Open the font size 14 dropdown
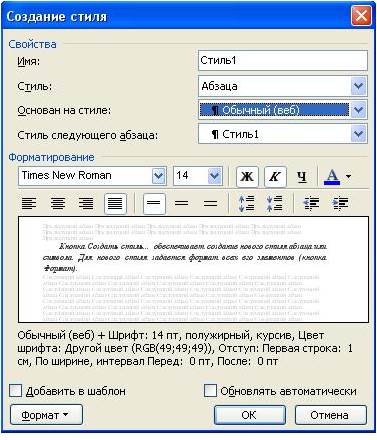The width and height of the screenshot is (377, 440). 215,176
